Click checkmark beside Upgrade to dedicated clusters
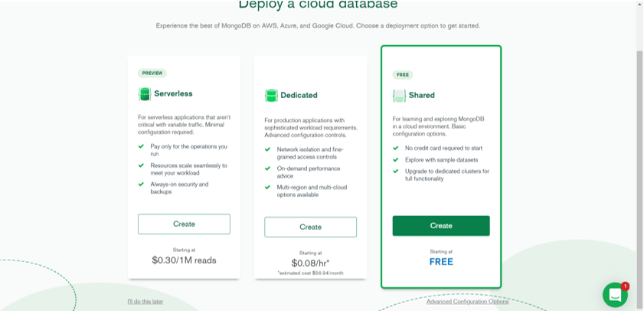Image resolution: width=644 pixels, height=311 pixels. tap(396, 171)
